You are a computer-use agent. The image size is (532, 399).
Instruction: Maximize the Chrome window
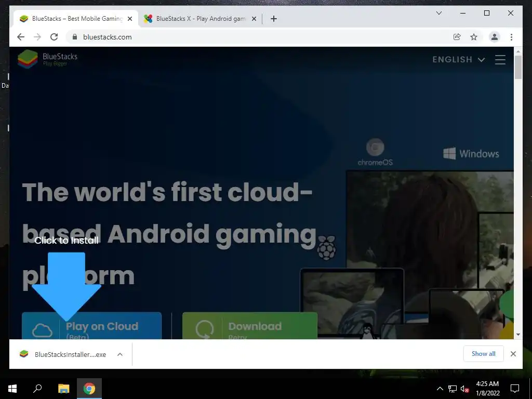[486, 13]
